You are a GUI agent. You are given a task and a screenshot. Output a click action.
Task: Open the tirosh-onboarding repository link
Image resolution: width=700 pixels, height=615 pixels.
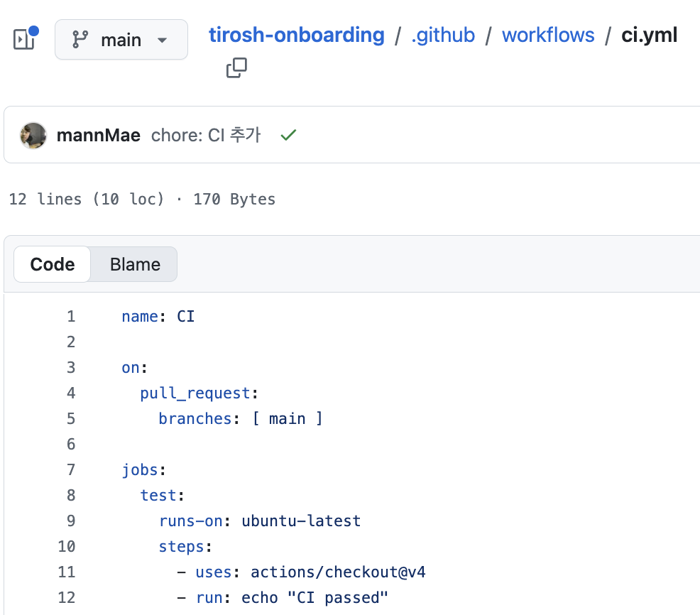(297, 35)
